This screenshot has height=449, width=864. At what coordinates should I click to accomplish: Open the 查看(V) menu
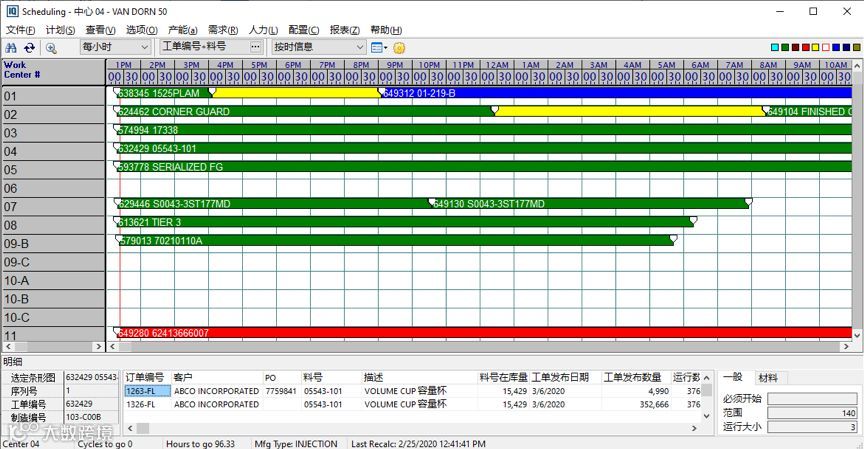tap(100, 30)
